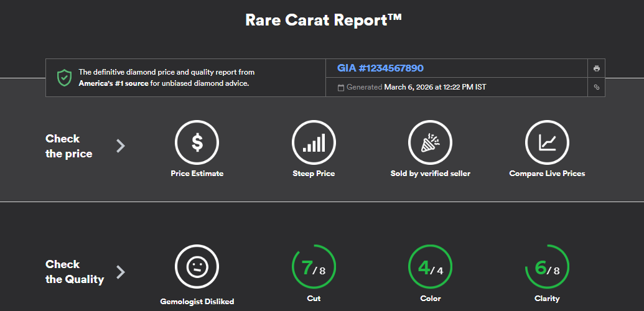Click the Clarity label
The height and width of the screenshot is (311, 644).
547,299
